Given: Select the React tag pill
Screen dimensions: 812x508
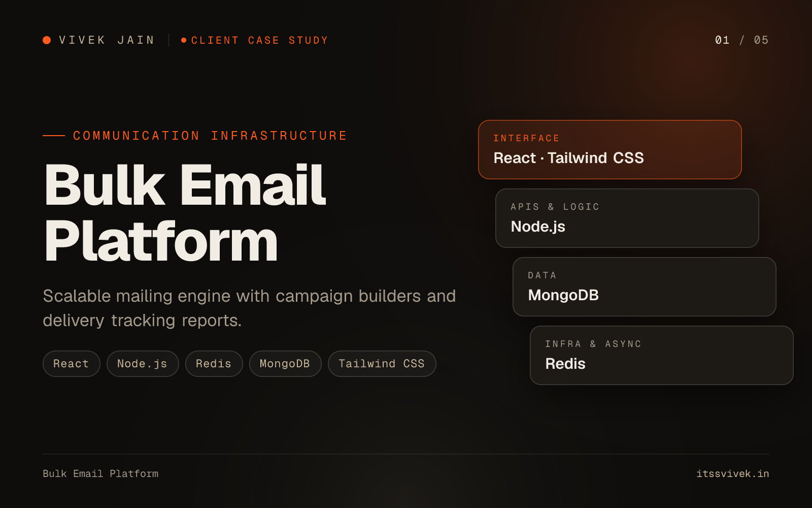Looking at the screenshot, I should click(x=72, y=364).
